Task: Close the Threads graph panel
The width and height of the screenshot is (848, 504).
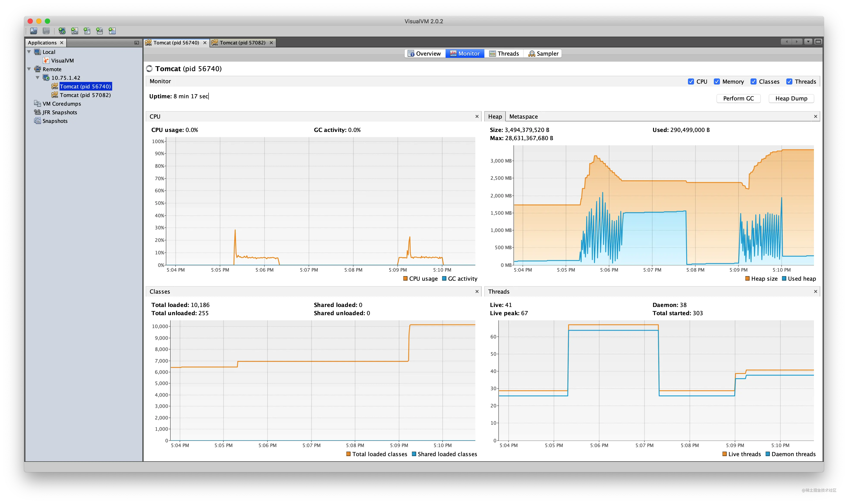Action: pyautogui.click(x=815, y=291)
